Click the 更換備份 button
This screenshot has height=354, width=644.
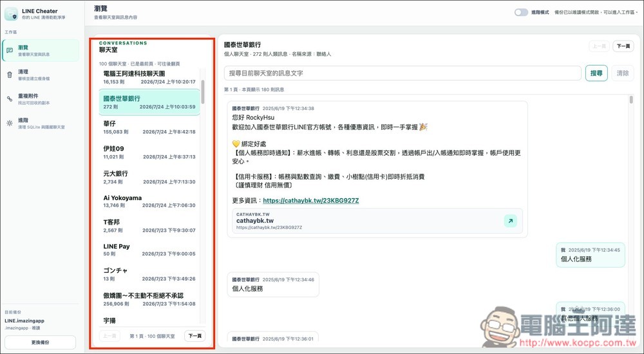[x=40, y=342]
